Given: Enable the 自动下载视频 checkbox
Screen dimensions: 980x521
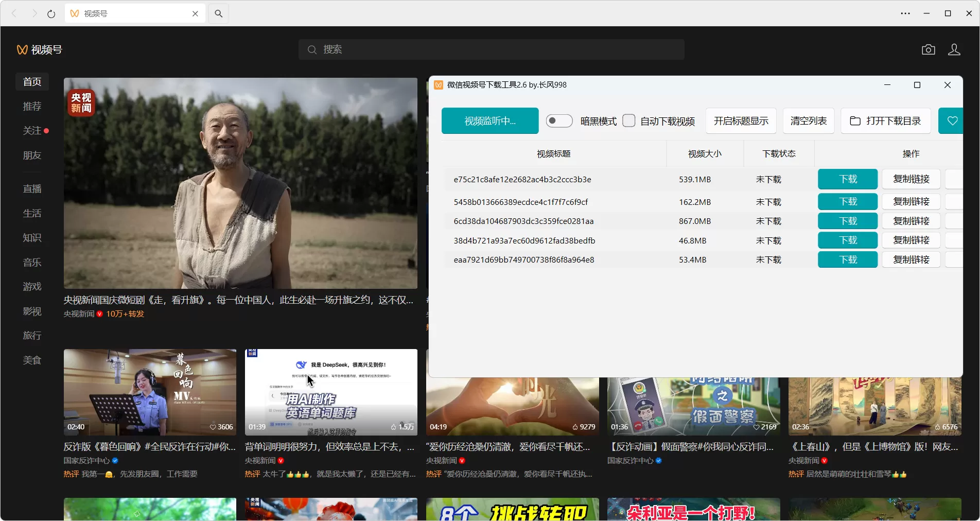Looking at the screenshot, I should tap(629, 120).
